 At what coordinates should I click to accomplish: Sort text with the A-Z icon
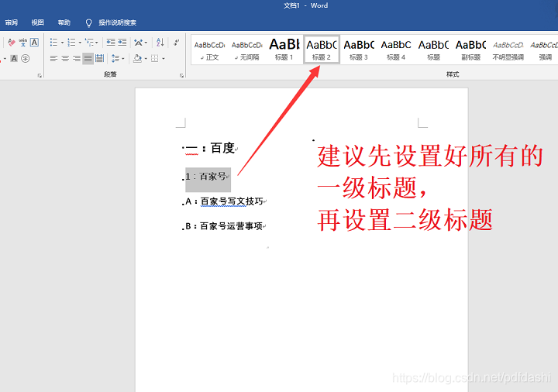160,43
